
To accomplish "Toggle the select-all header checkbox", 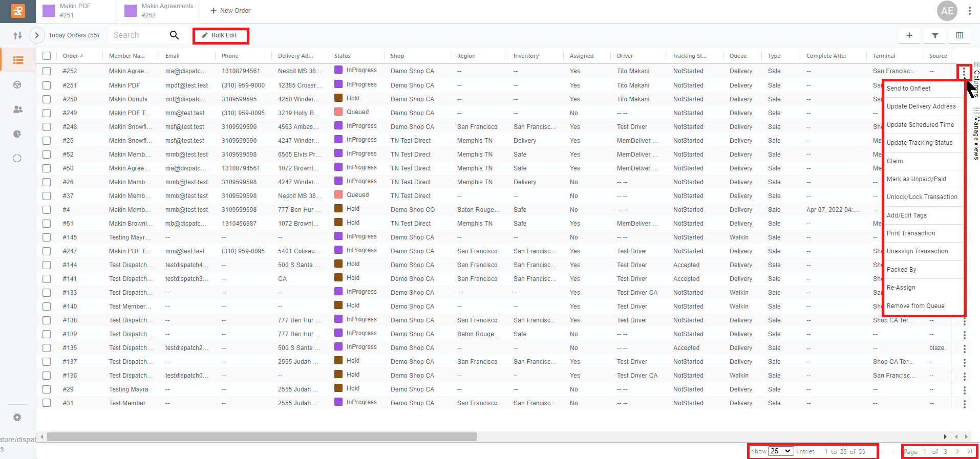I will 47,56.
